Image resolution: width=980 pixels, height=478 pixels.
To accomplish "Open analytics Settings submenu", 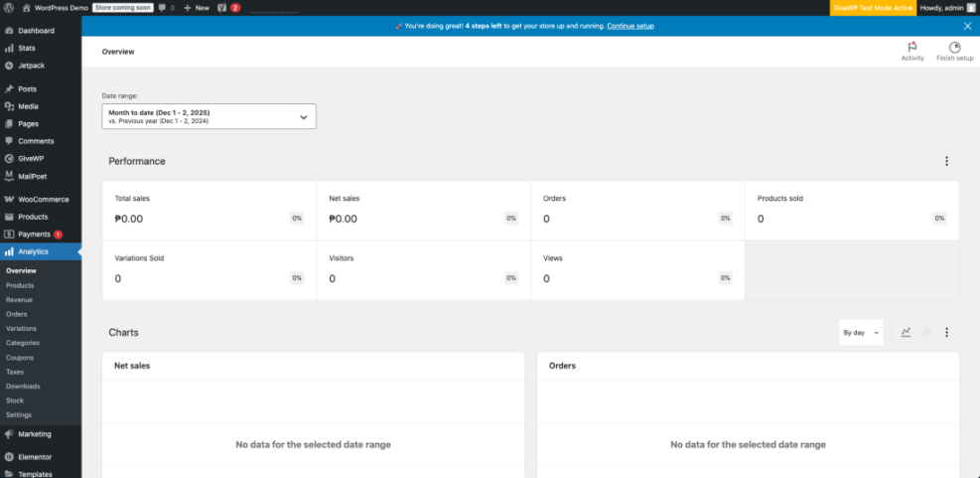I will [x=18, y=414].
